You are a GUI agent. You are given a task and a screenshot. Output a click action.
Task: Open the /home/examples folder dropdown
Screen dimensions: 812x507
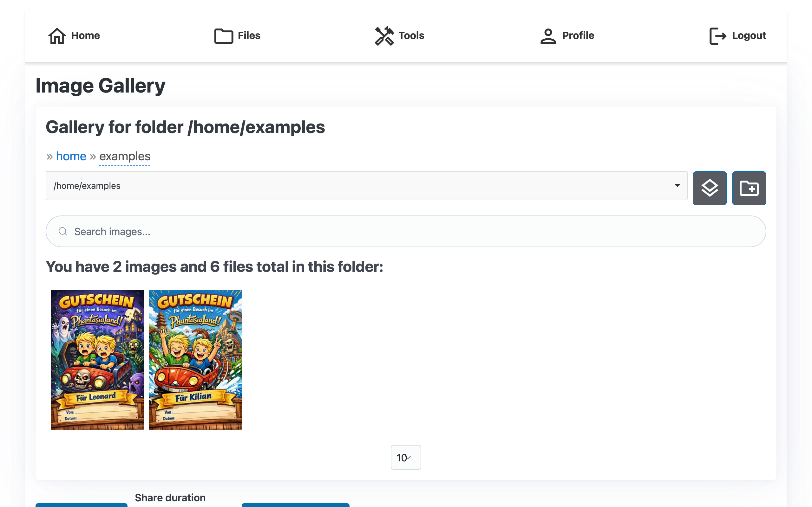coord(366,186)
